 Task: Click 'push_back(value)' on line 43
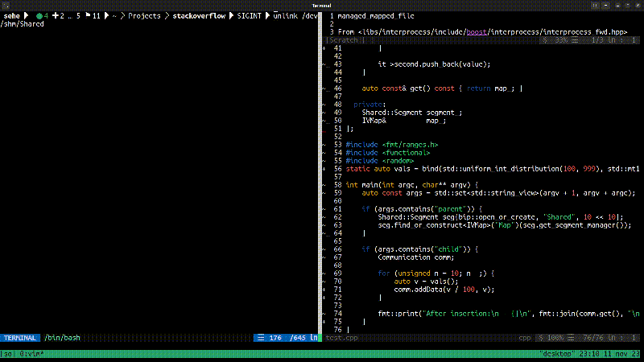(456, 64)
